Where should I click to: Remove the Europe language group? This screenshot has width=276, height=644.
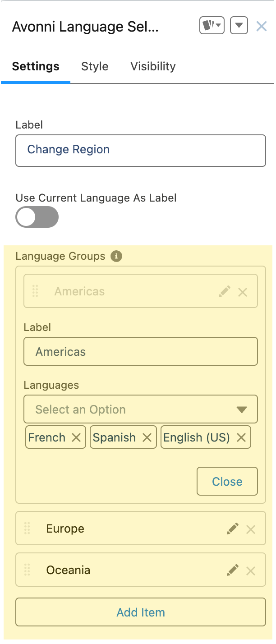point(251,529)
